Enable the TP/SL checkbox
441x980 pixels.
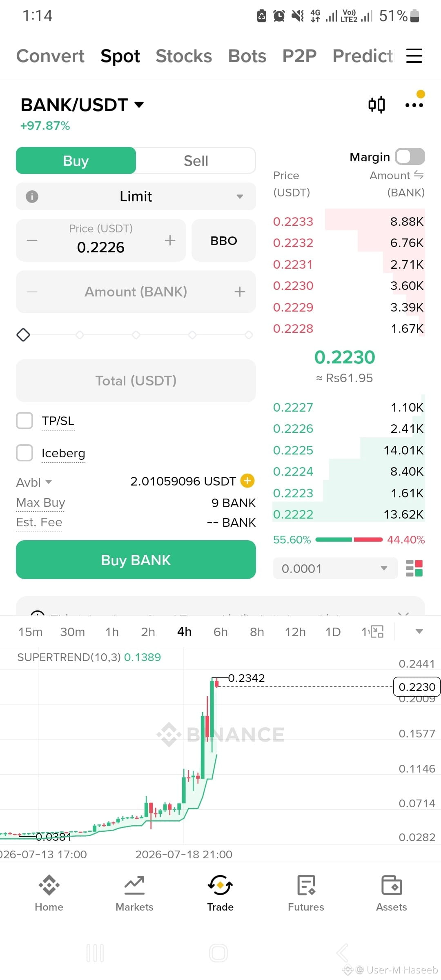pos(24,421)
